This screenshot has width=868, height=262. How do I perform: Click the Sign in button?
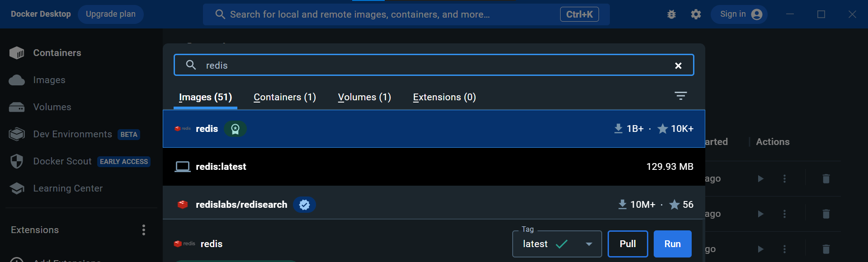click(739, 14)
